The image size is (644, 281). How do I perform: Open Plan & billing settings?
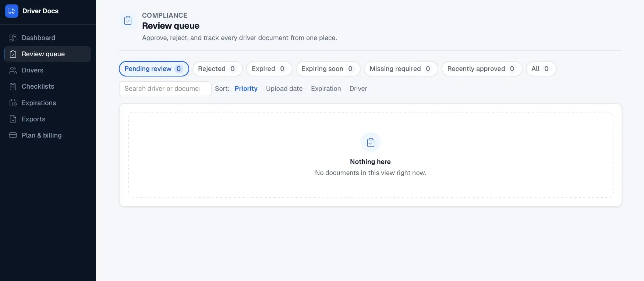click(47, 135)
